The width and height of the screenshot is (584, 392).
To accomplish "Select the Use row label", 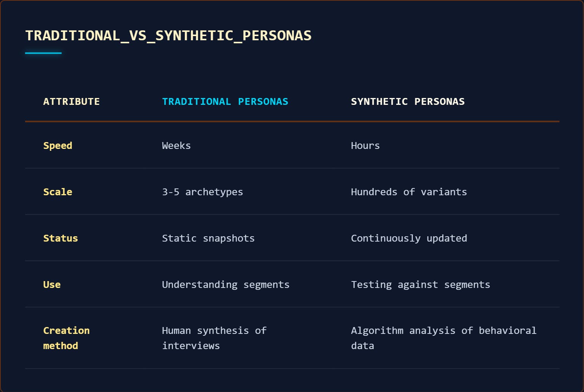I will (x=52, y=285).
